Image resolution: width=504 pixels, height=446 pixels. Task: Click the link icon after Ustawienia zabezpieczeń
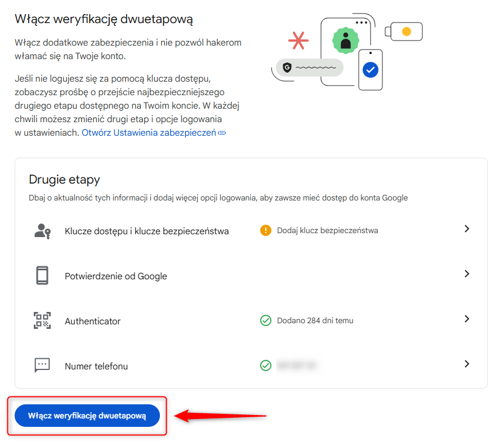tap(222, 133)
